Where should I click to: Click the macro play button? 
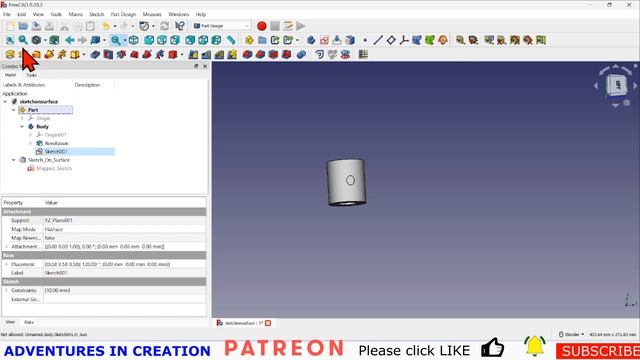point(301,26)
